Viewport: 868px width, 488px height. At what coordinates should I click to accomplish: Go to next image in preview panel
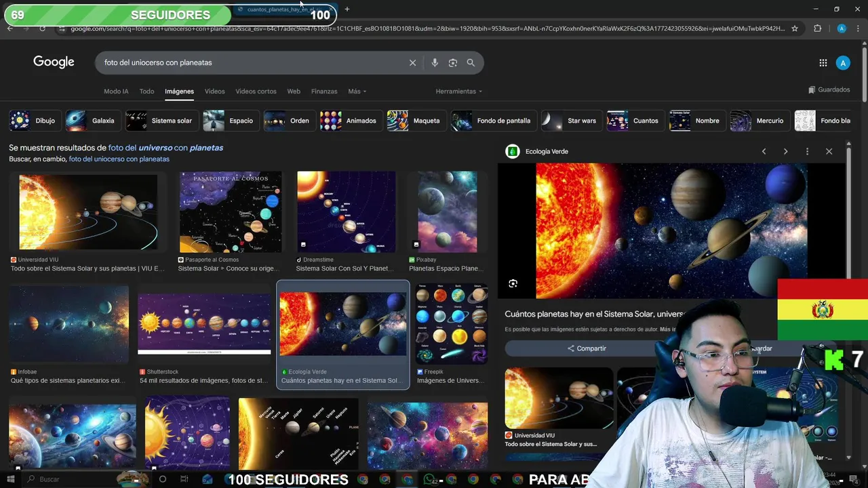coord(785,151)
